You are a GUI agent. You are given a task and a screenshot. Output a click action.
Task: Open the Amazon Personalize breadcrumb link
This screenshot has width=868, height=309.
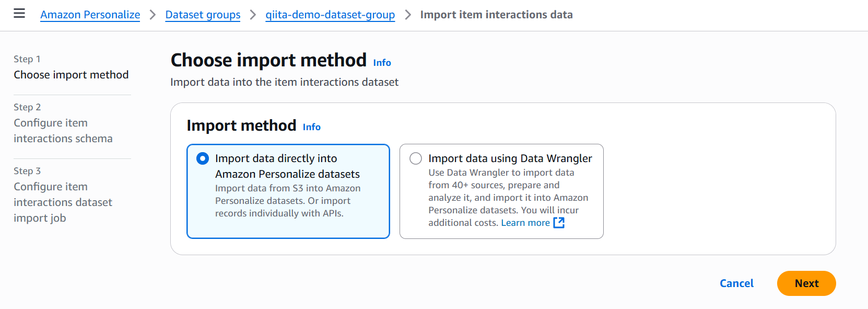tap(90, 15)
